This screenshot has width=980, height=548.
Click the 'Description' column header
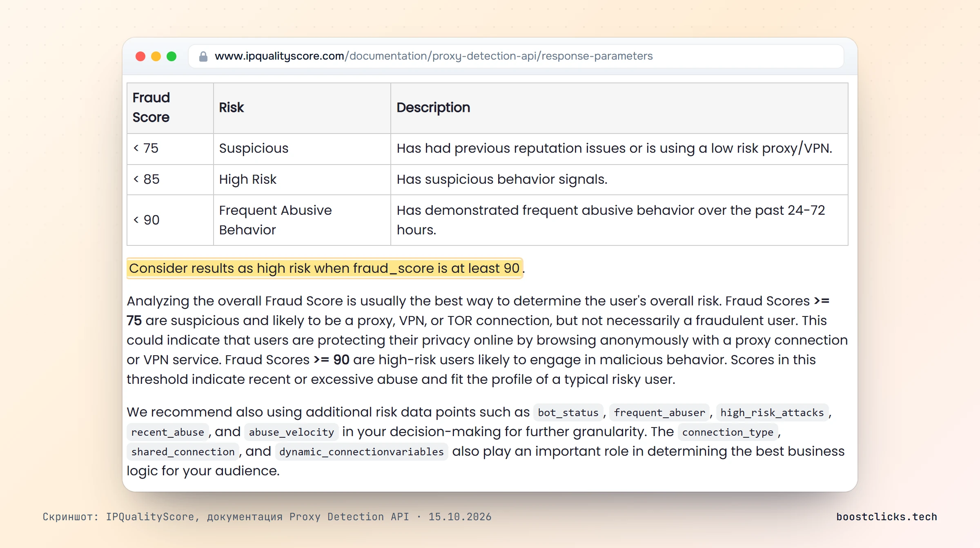(x=619, y=108)
